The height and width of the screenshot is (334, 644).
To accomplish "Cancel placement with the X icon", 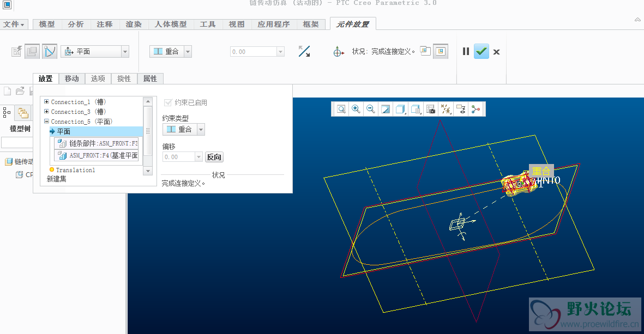I will click(x=497, y=52).
